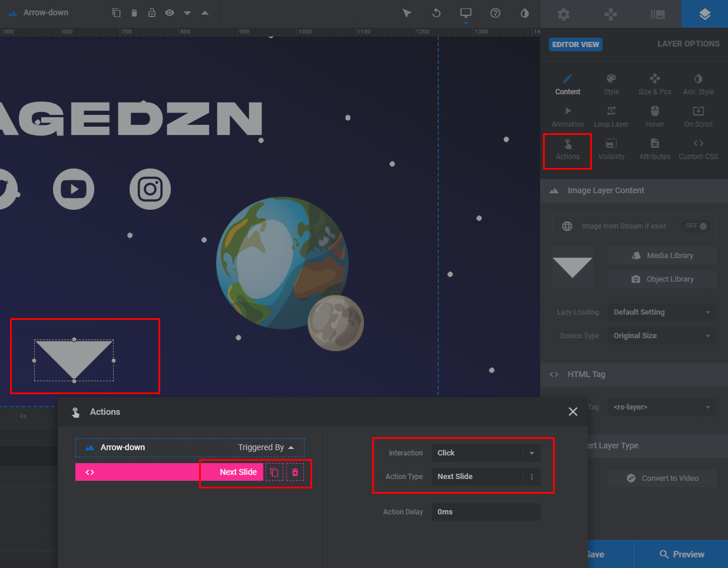Toggle layer visibility eye icon in top bar
728x568 pixels.
coord(170,13)
